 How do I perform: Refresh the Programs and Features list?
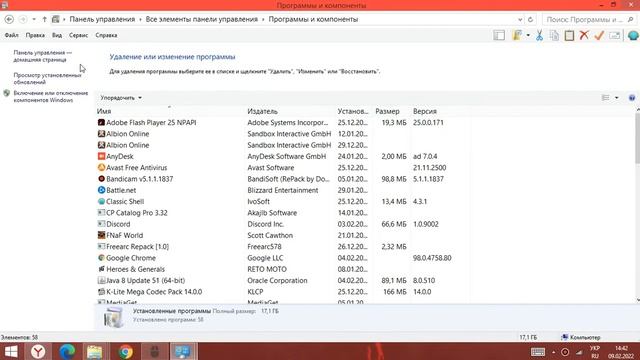pyautogui.click(x=530, y=19)
